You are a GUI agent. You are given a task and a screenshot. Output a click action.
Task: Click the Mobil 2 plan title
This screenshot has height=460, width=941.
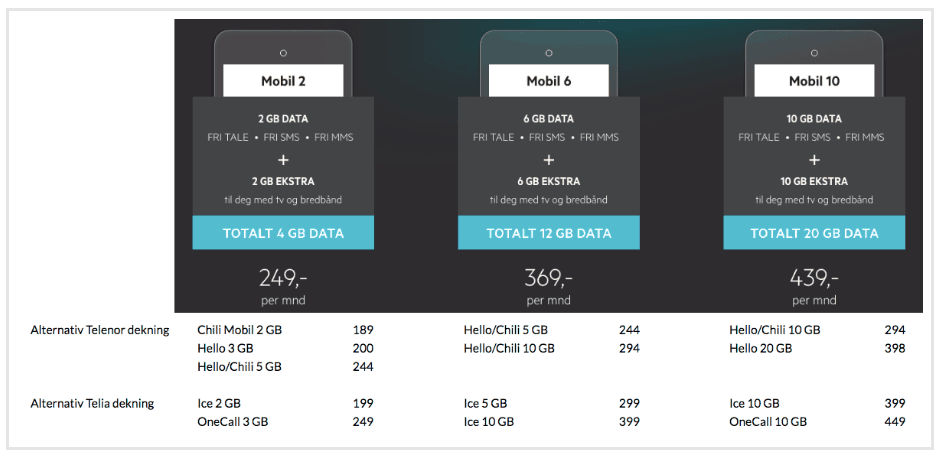click(283, 81)
